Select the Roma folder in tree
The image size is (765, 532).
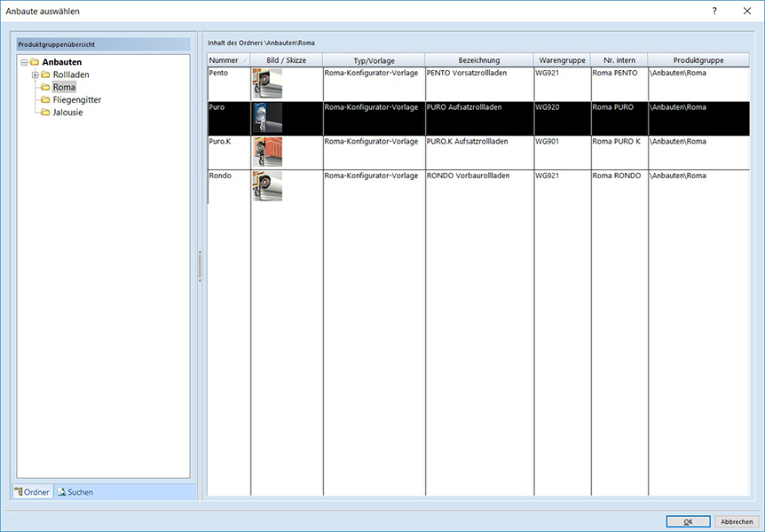pos(65,87)
